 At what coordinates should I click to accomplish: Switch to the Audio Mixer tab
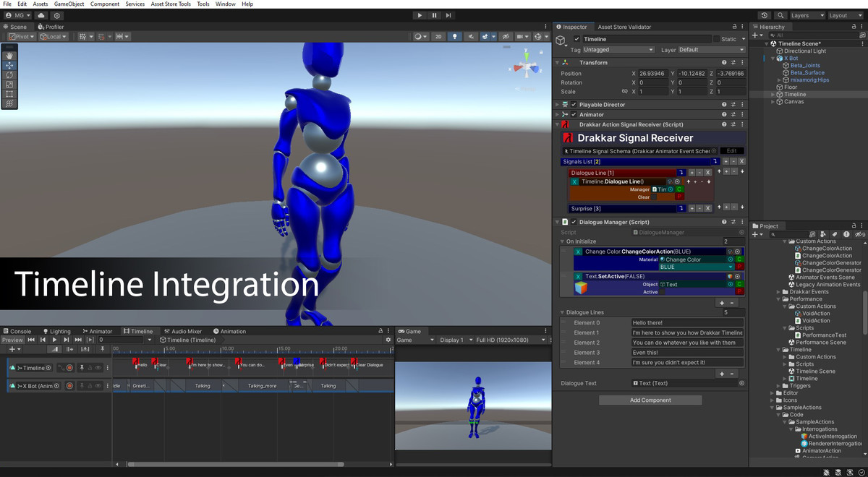[x=183, y=331]
